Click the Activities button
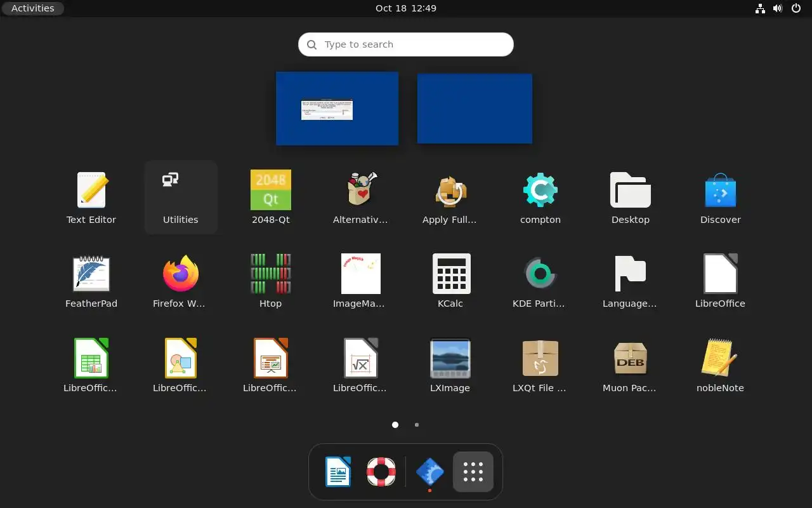The image size is (812, 508). (x=32, y=8)
